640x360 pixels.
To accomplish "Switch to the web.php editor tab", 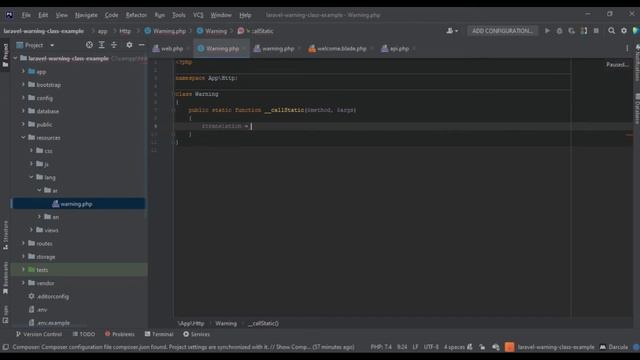I will coord(168,48).
